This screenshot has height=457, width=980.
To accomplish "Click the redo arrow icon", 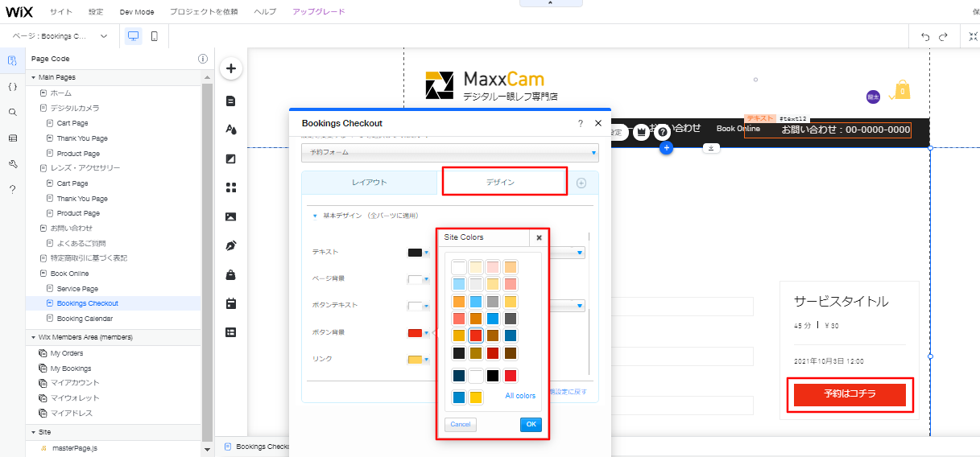I will click(x=943, y=36).
